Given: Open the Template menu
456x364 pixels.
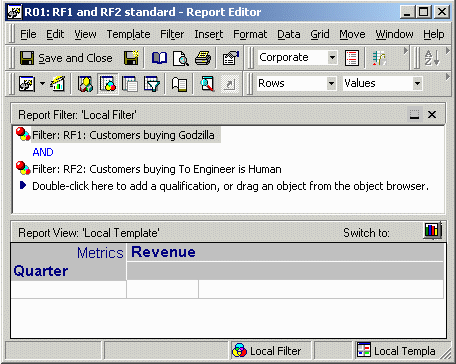Looking at the screenshot, I should point(128,34).
